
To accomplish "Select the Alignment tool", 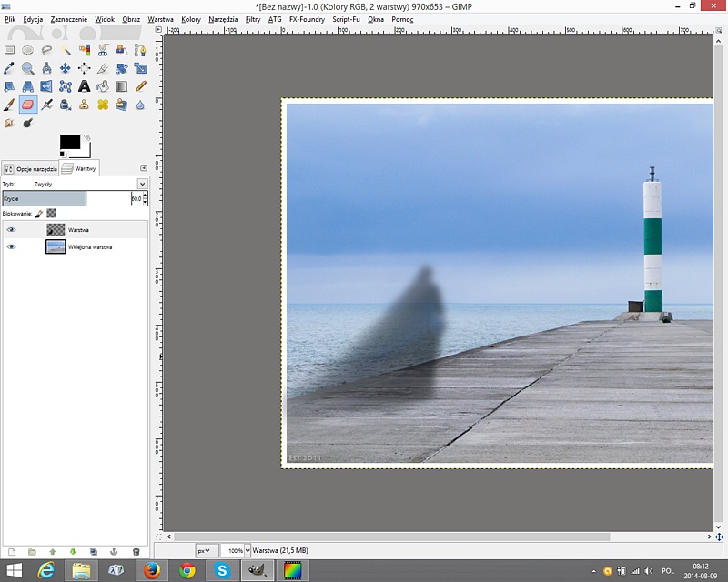I will click(x=84, y=68).
